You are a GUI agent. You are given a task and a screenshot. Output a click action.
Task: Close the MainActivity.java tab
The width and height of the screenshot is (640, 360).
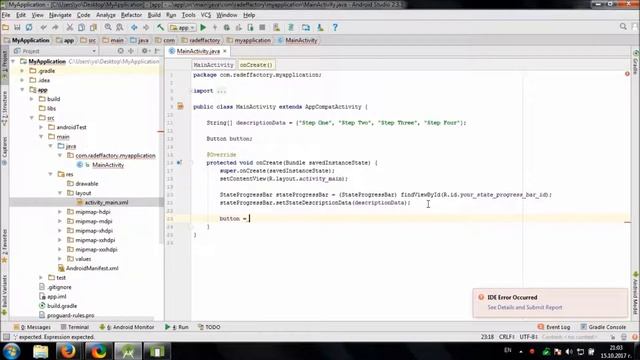[224, 51]
